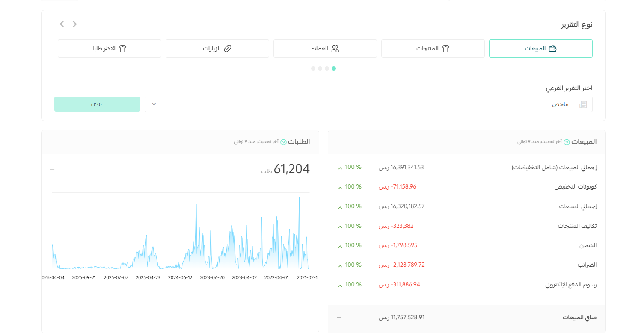The width and height of the screenshot is (644, 336).
Task: Click the link icon on الزيارات tab
Action: (x=228, y=49)
